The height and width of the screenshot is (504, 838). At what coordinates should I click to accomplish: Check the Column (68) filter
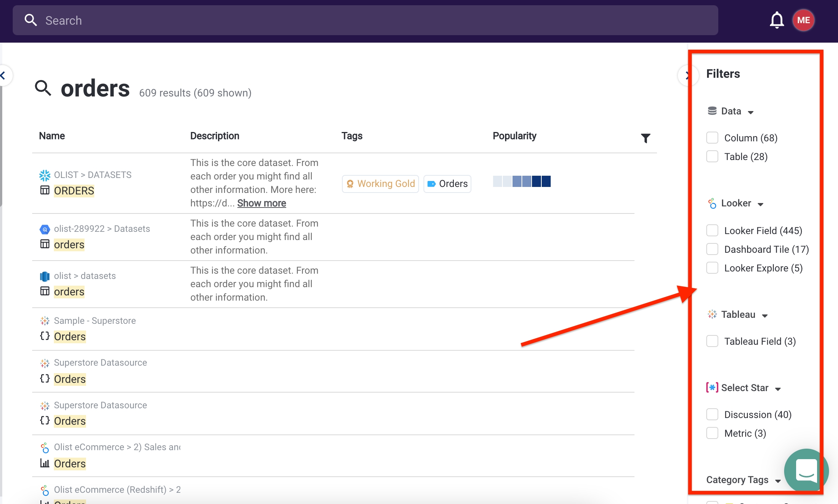(x=712, y=138)
